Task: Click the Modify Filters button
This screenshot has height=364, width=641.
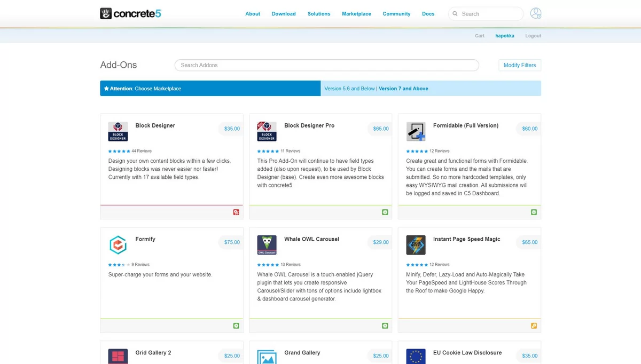Action: (x=520, y=65)
